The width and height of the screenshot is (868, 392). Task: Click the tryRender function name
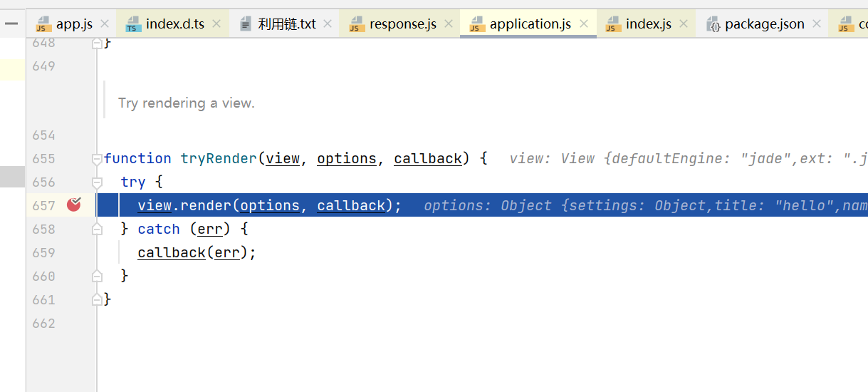pos(219,158)
